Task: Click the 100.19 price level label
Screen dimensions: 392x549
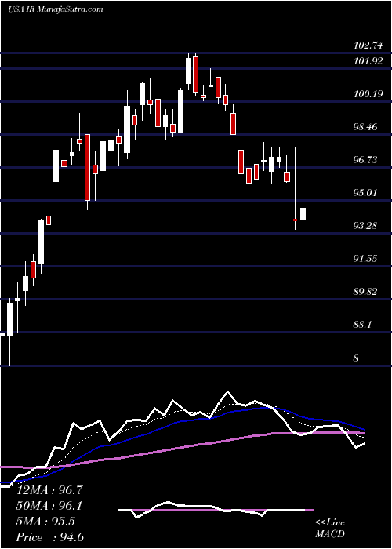Action: pyautogui.click(x=368, y=94)
